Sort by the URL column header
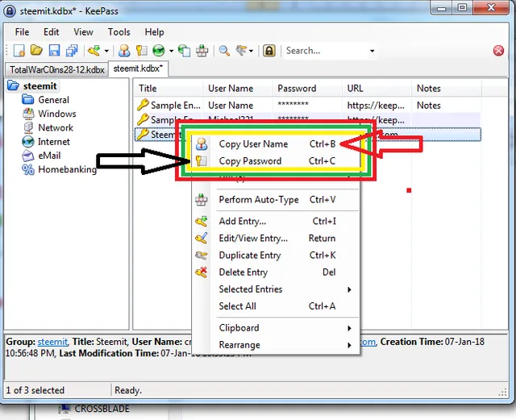The image size is (516, 420). [x=377, y=88]
